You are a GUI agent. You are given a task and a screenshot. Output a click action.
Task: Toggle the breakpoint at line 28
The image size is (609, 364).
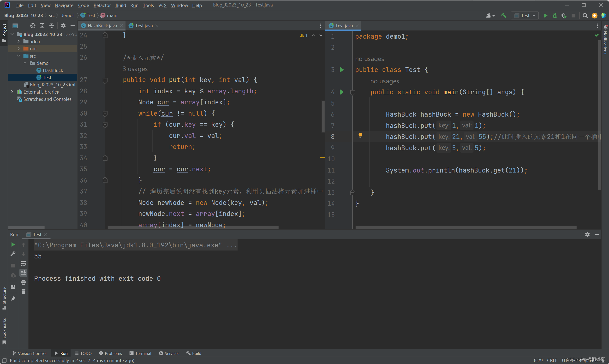point(97,91)
